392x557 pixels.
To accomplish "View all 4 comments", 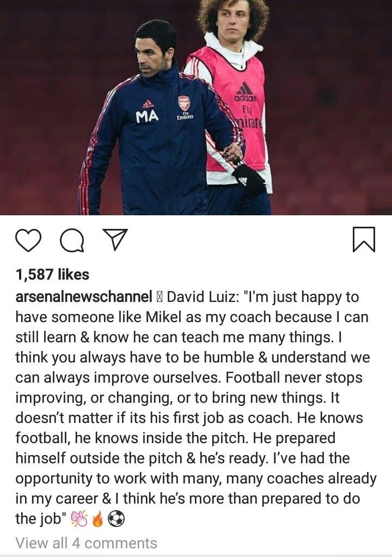I will [86, 543].
